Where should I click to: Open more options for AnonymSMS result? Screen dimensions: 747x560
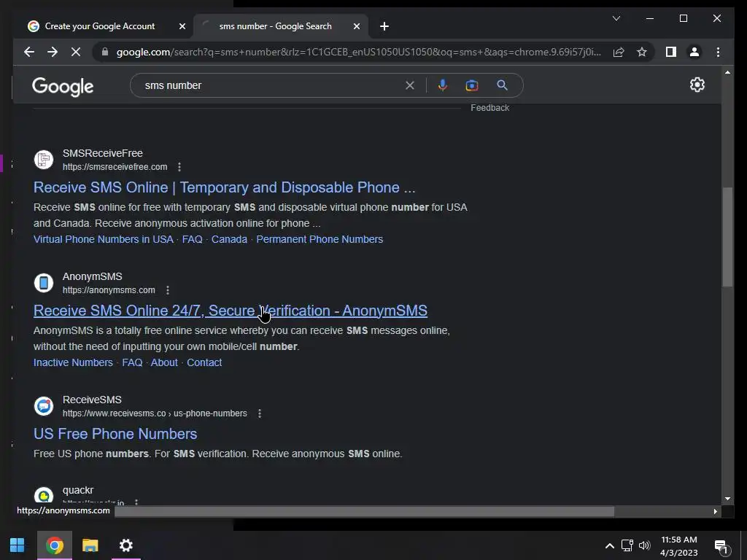pyautogui.click(x=167, y=290)
